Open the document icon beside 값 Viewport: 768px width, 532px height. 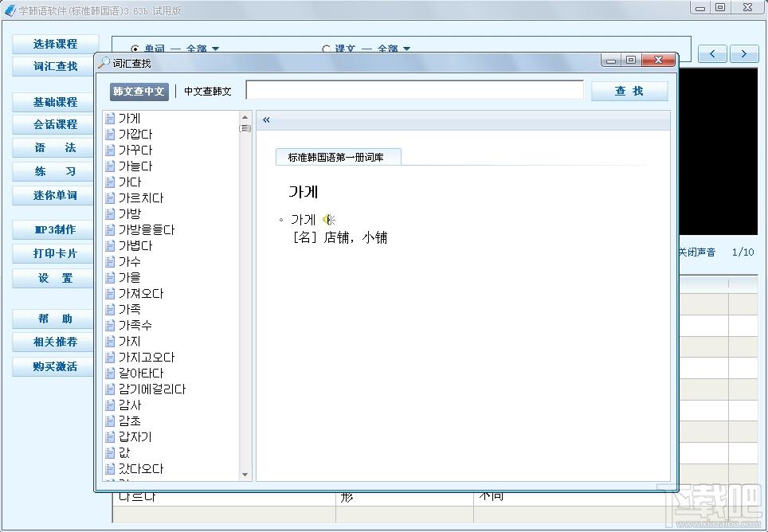[110, 452]
